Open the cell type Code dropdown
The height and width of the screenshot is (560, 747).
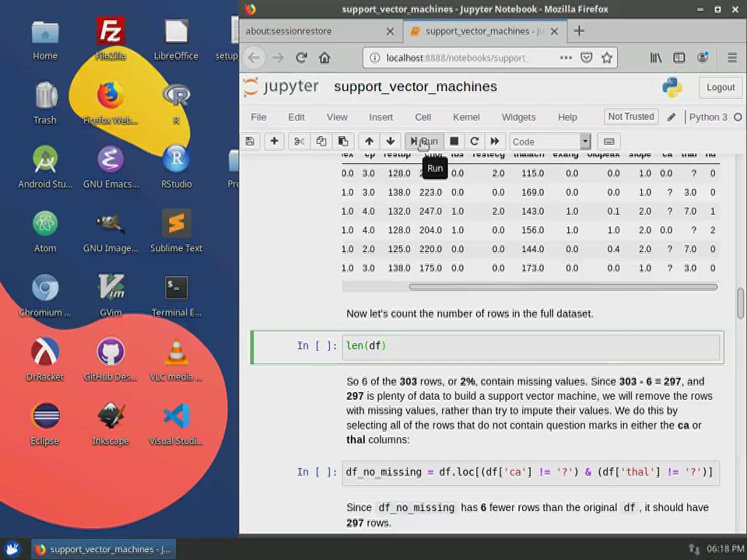(x=550, y=142)
